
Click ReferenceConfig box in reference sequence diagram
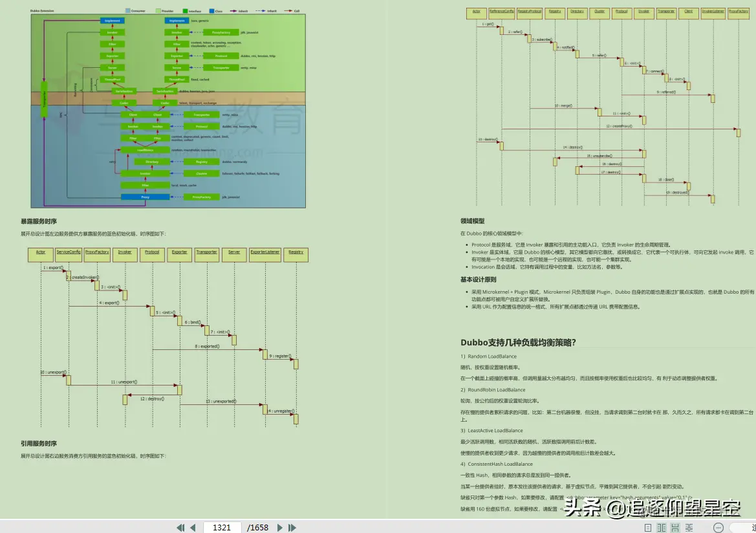pyautogui.click(x=501, y=14)
